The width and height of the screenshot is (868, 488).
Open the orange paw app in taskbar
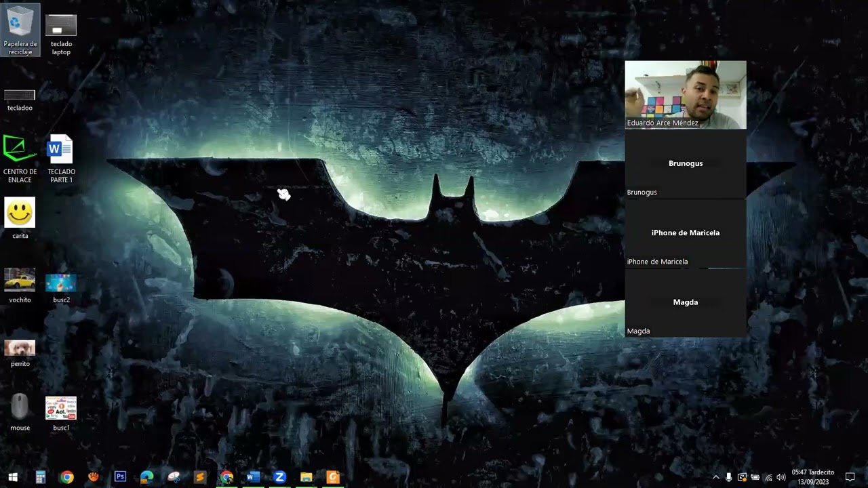[x=94, y=477]
